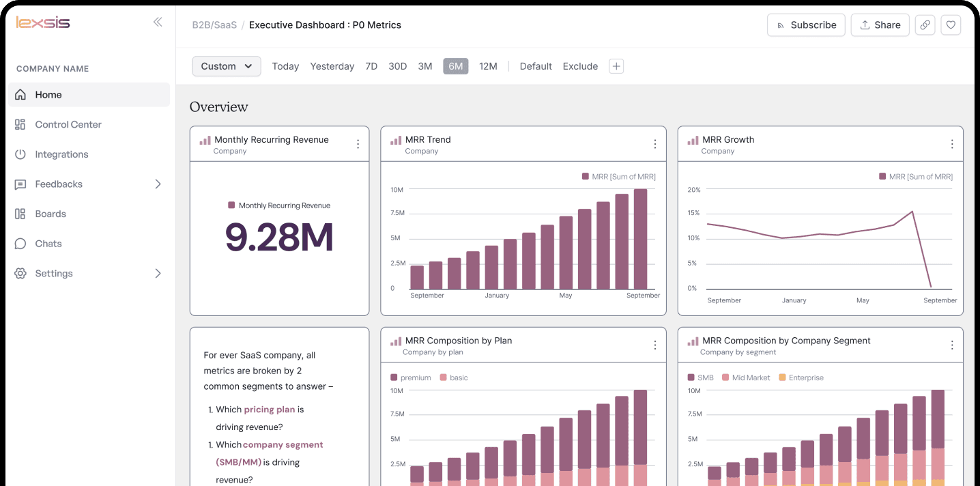Image resolution: width=980 pixels, height=486 pixels.
Task: Toggle the premium legend on MRR Composition chart
Action: 410,377
